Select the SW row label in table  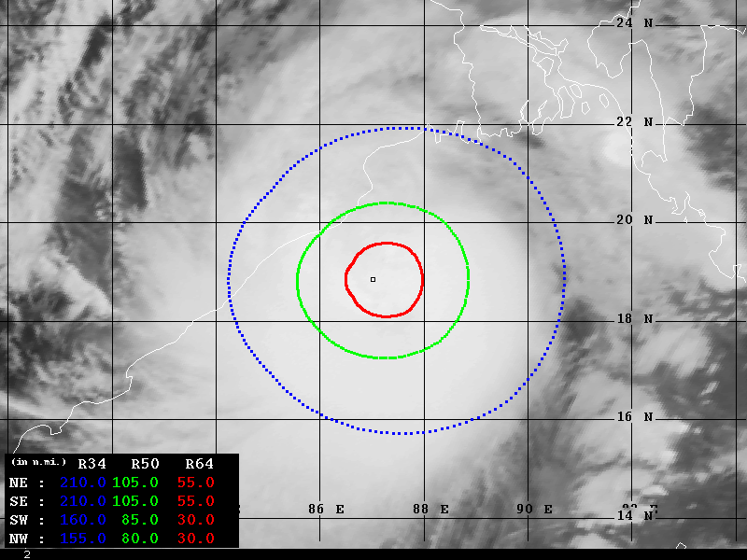point(19,520)
